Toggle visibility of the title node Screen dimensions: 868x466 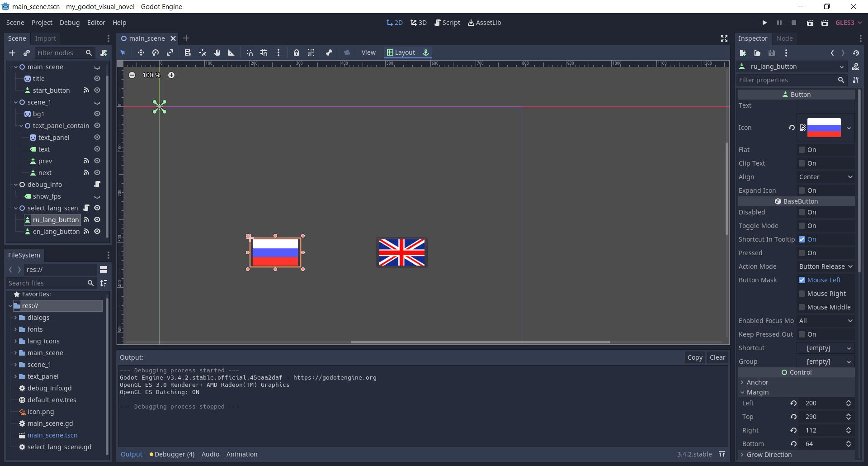click(x=97, y=79)
